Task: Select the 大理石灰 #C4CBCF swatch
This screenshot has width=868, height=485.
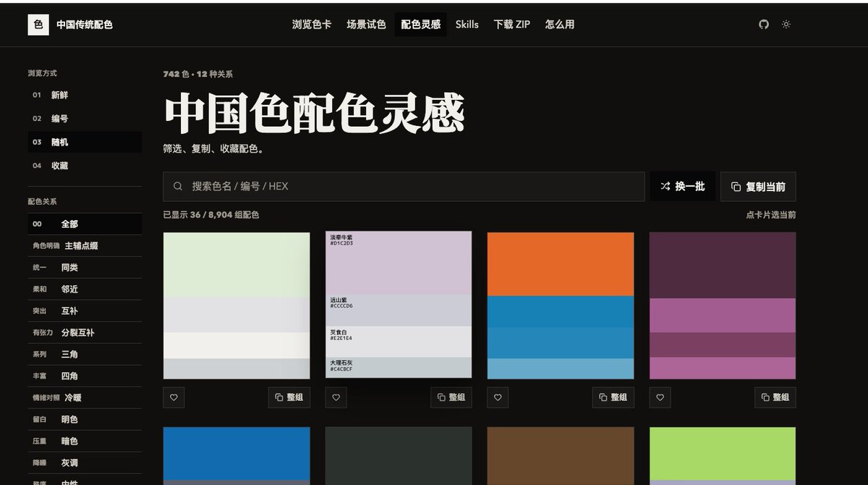Action: pyautogui.click(x=399, y=368)
